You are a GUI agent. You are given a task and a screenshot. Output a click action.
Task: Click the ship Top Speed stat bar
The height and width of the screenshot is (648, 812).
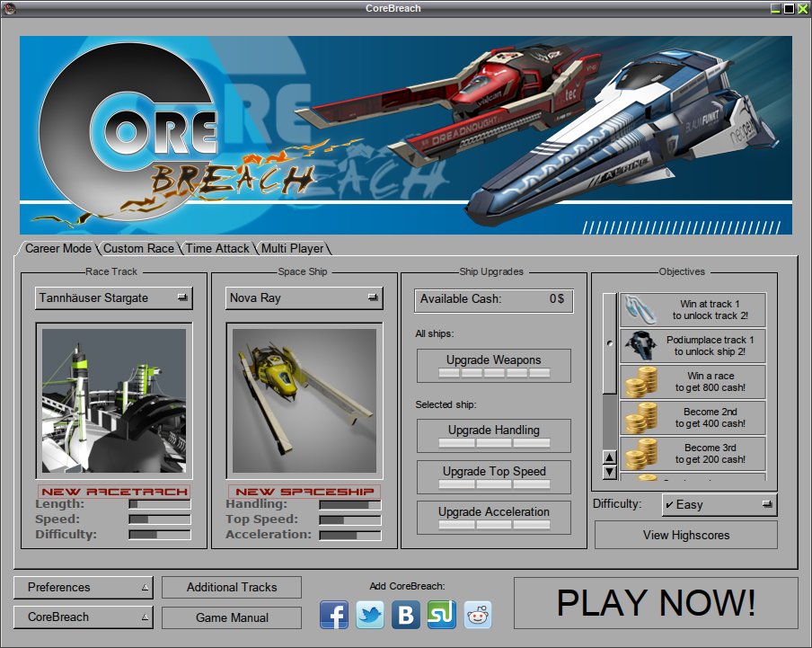pyautogui.click(x=350, y=520)
